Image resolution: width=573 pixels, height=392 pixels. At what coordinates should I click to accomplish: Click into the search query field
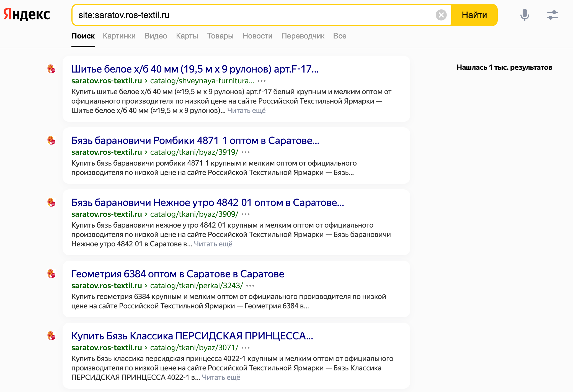click(249, 15)
